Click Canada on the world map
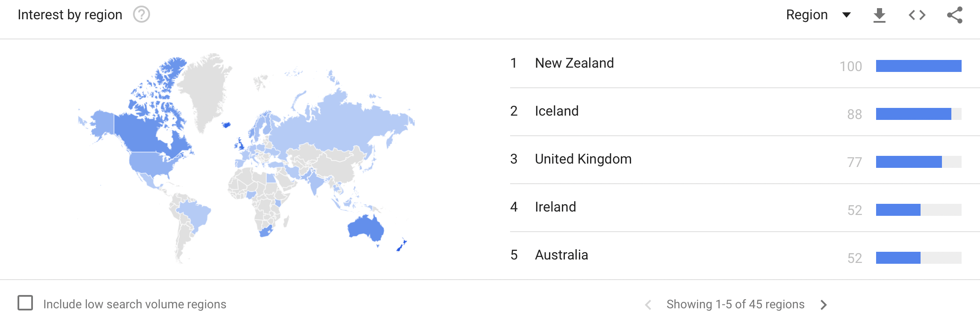This screenshot has height=322, width=980. coord(141,133)
